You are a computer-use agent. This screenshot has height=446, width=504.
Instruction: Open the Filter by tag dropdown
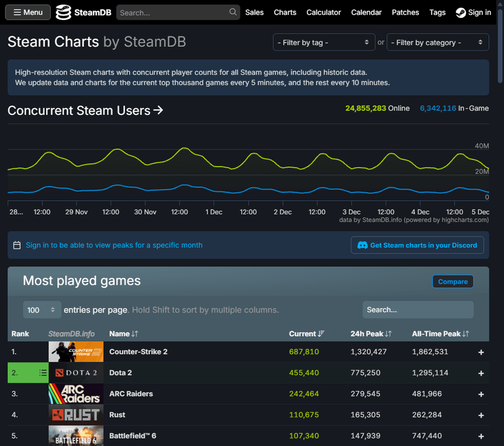click(324, 42)
